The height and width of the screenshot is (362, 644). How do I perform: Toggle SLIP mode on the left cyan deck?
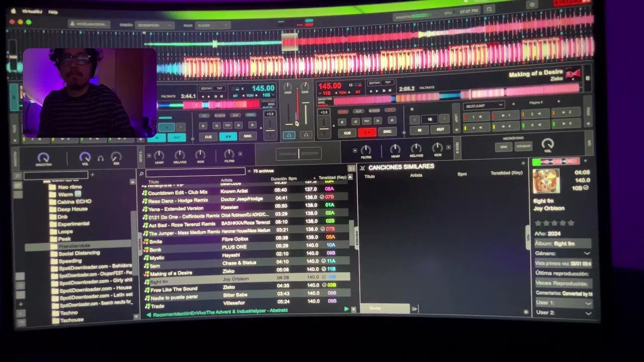point(235,115)
